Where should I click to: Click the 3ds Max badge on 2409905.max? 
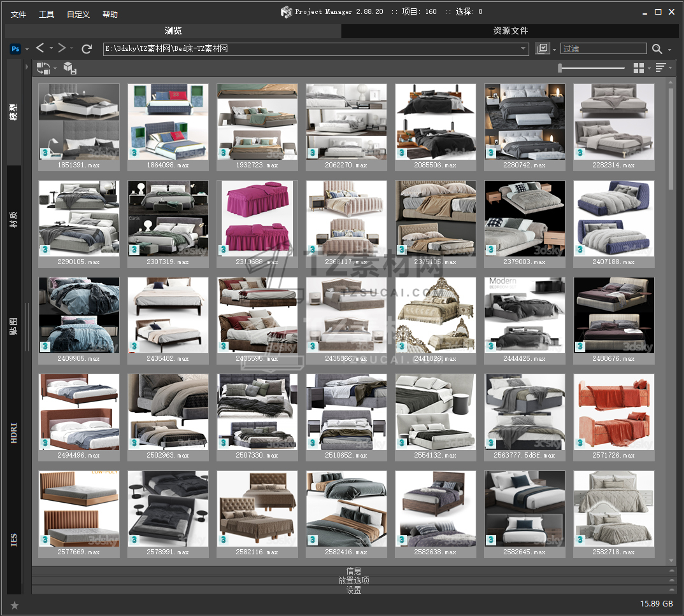click(x=45, y=347)
